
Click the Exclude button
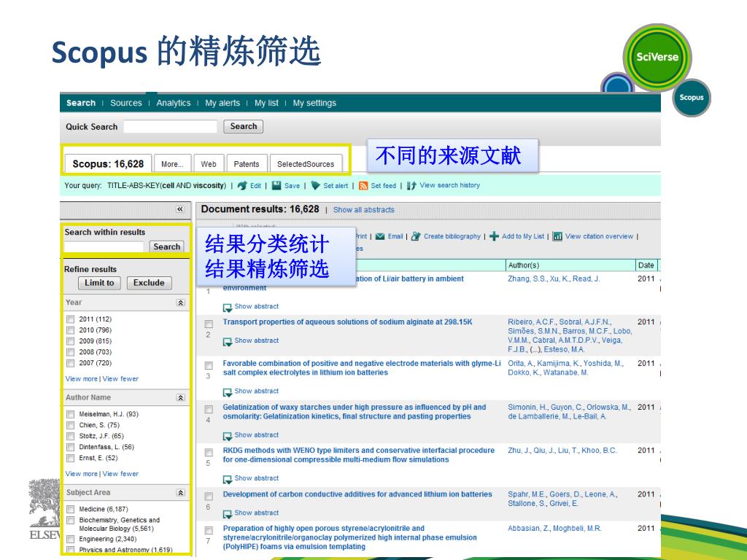click(149, 283)
